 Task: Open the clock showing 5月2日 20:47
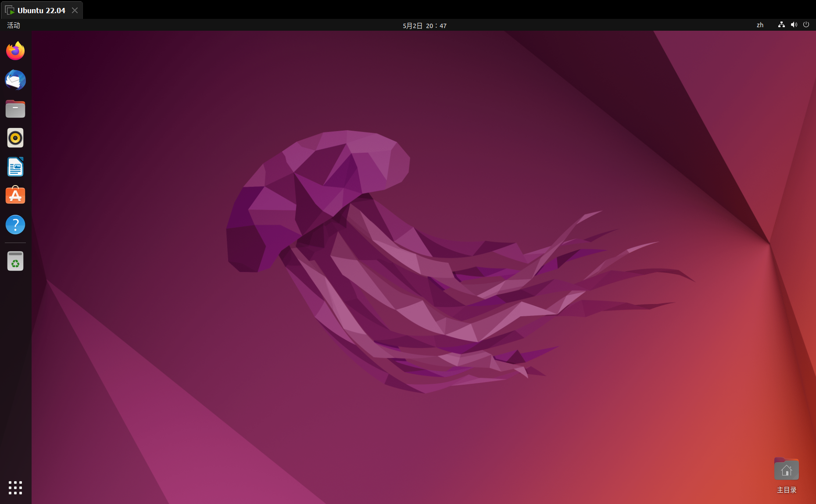point(425,25)
